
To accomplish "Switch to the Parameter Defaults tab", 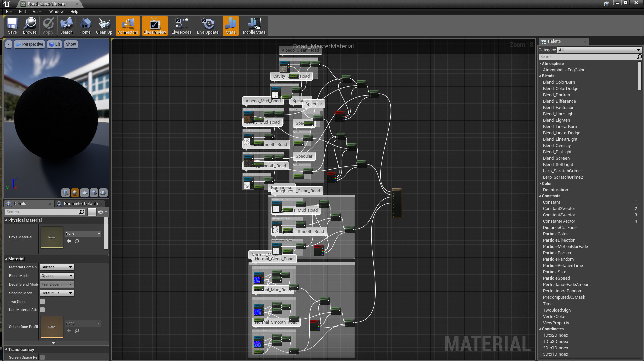I will point(81,204).
